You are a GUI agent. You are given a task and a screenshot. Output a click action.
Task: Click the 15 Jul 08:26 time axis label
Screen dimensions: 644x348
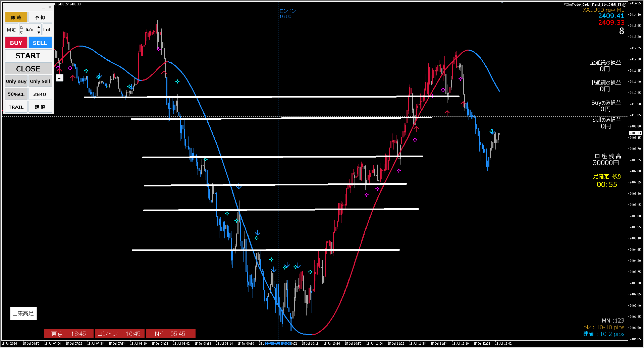click(160, 344)
